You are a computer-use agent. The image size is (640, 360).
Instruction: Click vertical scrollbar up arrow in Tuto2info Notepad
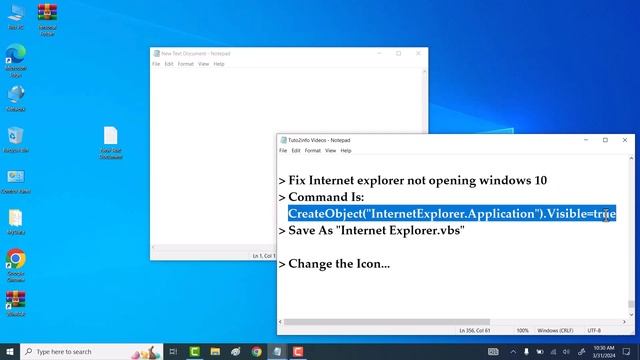631,158
